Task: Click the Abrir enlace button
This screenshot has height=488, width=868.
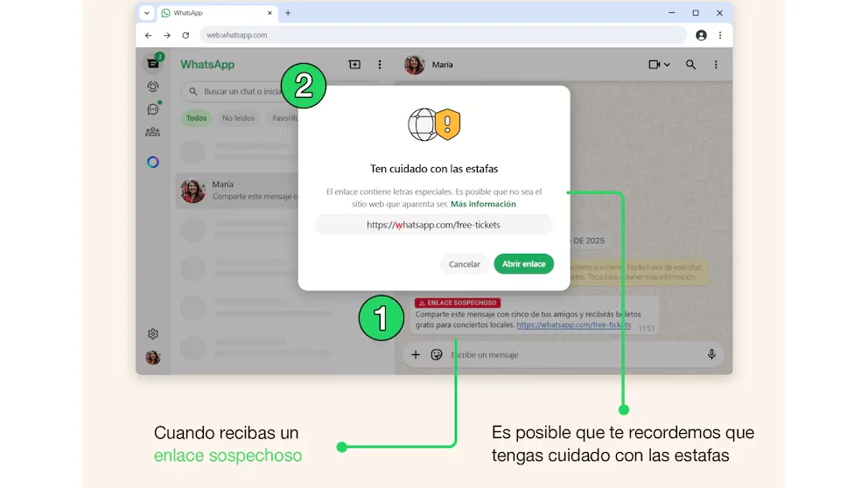Action: pyautogui.click(x=523, y=264)
